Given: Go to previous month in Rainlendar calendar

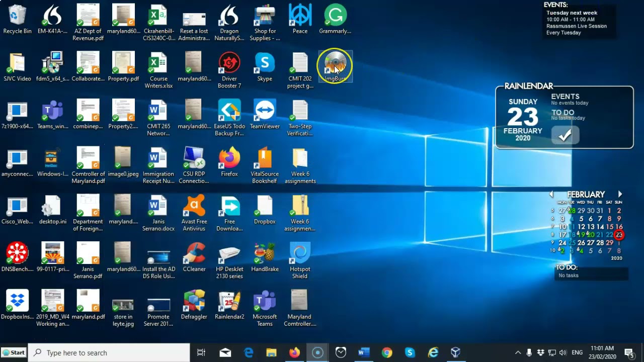Looking at the screenshot, I should click(x=551, y=194).
